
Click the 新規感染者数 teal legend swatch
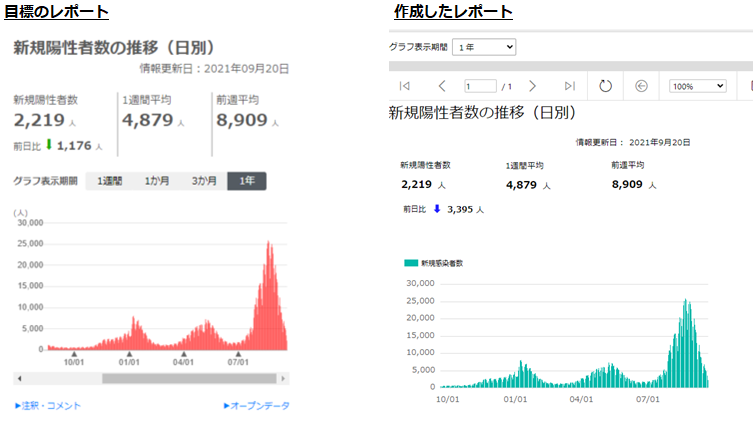410,263
